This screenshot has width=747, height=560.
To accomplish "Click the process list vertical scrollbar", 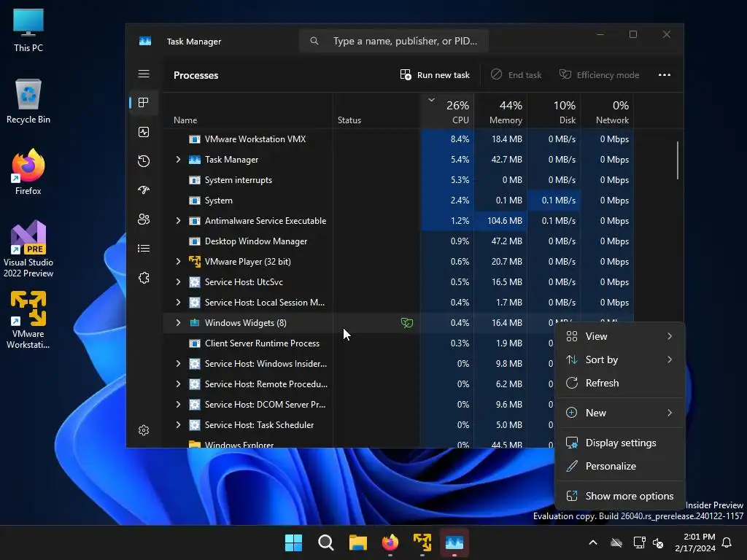I will pos(678,160).
